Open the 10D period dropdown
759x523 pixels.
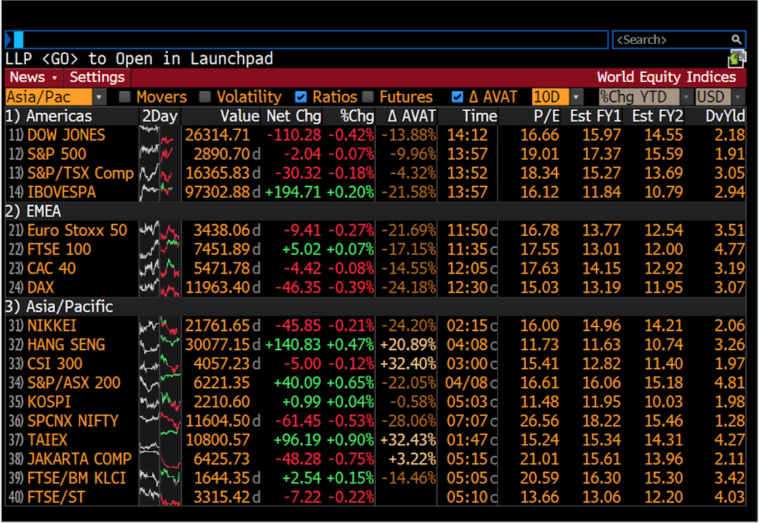tap(576, 97)
